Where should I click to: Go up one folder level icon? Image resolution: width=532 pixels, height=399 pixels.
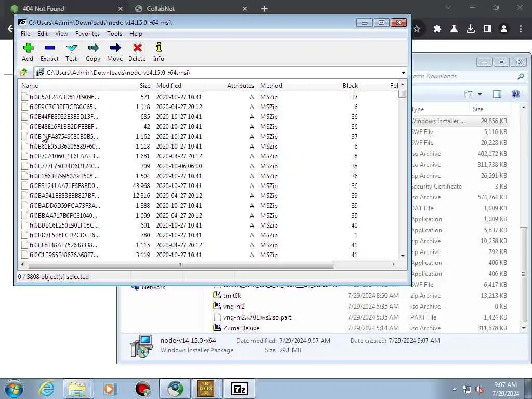click(24, 72)
